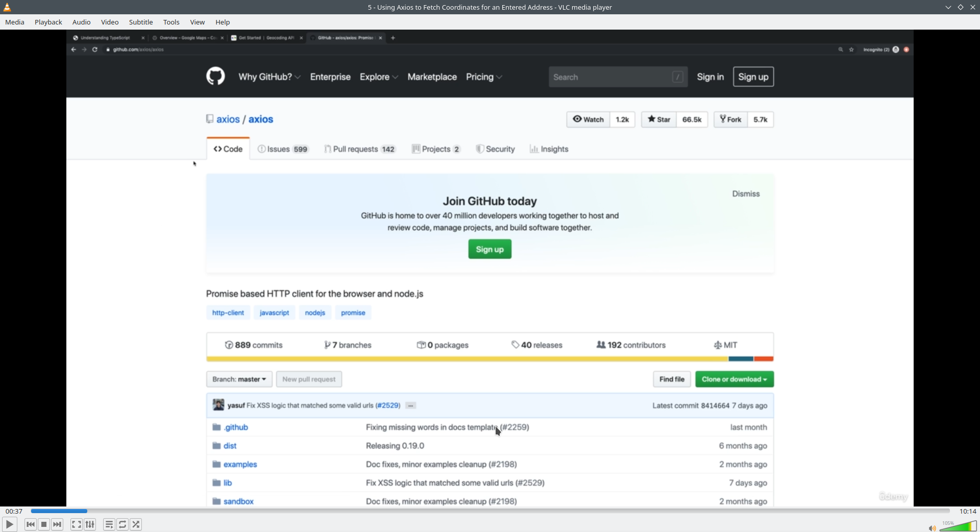The height and width of the screenshot is (532, 980).
Task: Click the green Sign up button
Action: (x=490, y=249)
